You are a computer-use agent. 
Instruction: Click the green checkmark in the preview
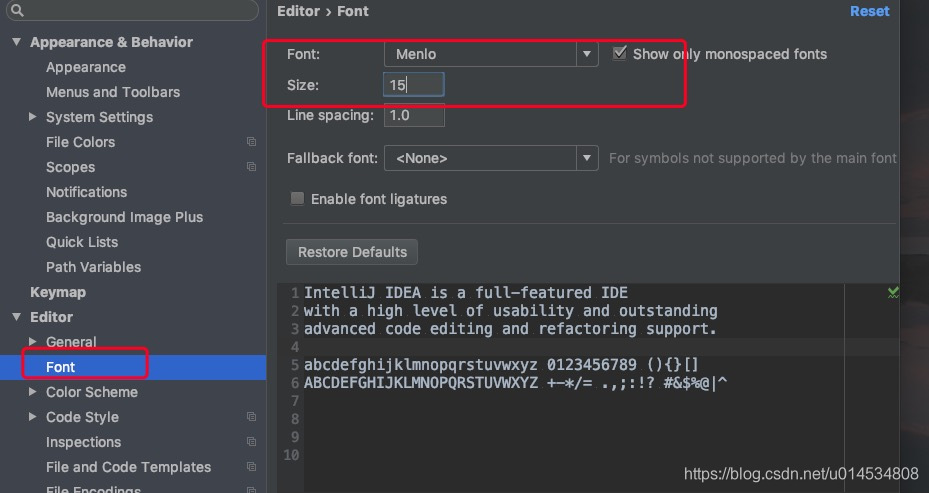pyautogui.click(x=893, y=292)
